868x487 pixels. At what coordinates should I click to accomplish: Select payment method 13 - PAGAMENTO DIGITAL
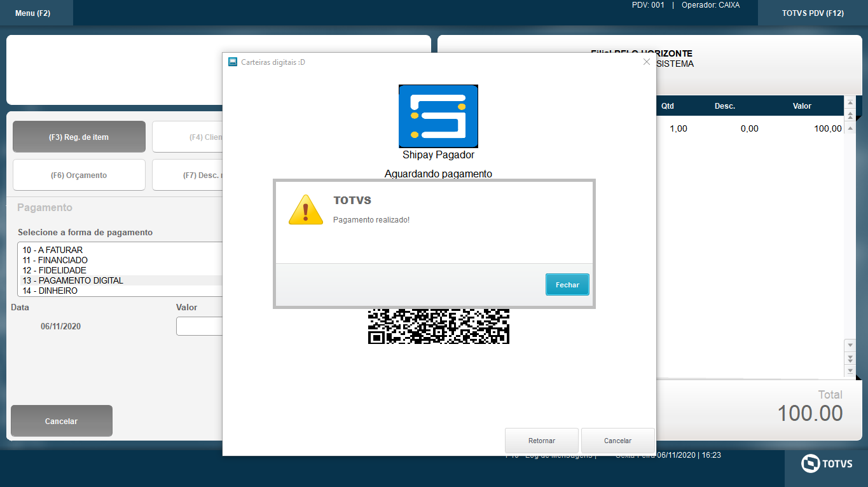(121, 280)
